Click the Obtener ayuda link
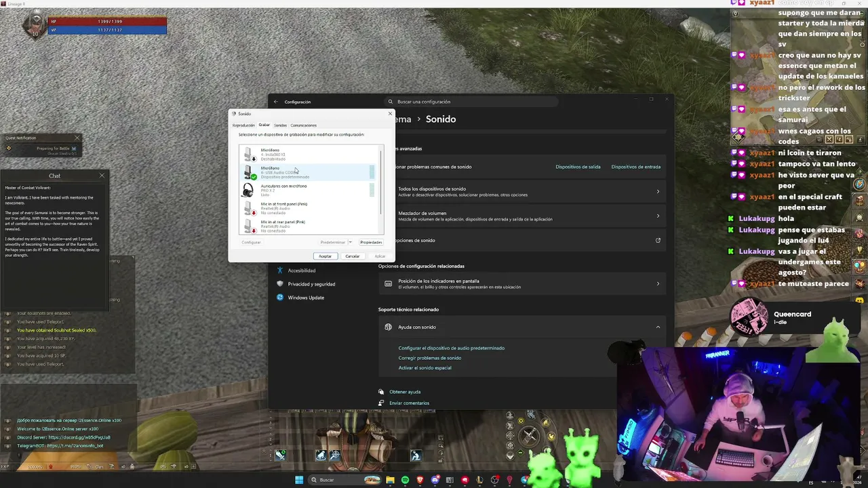 point(405,392)
